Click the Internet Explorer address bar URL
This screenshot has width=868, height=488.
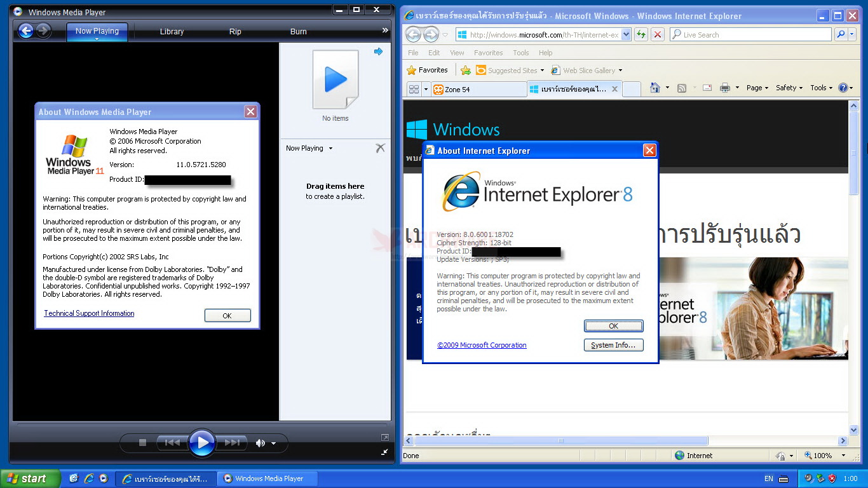545,35
